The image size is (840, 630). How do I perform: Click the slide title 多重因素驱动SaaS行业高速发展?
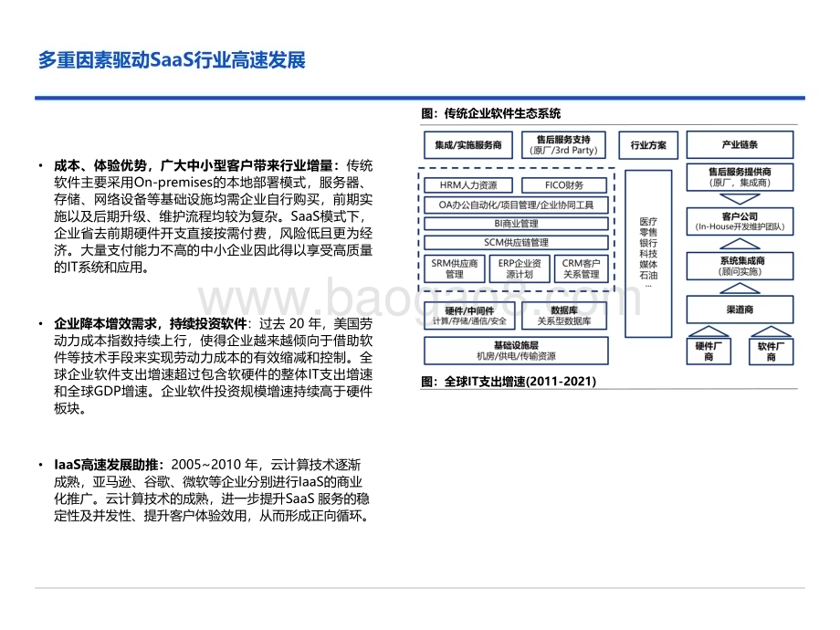pyautogui.click(x=172, y=60)
